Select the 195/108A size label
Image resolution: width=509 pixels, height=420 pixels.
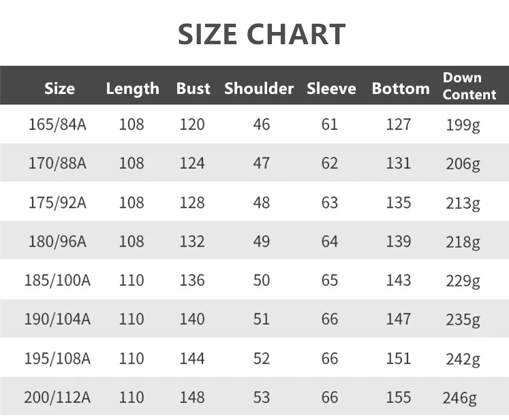[x=58, y=358]
